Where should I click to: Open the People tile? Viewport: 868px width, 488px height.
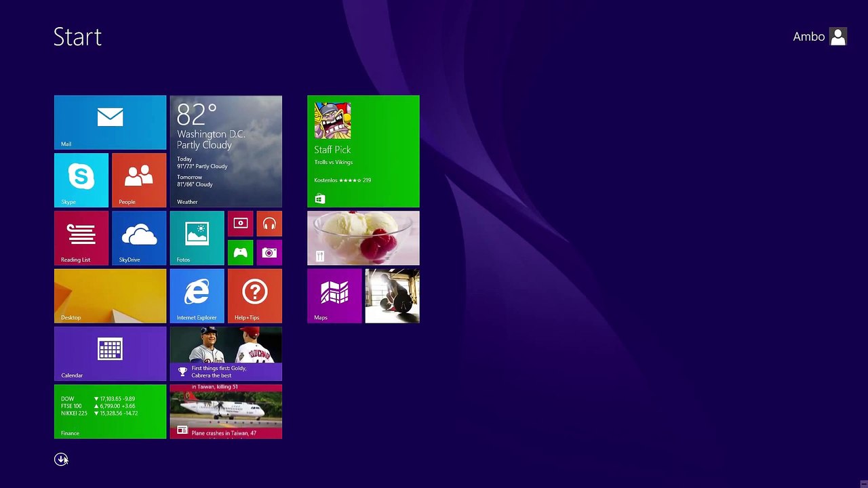[139, 180]
